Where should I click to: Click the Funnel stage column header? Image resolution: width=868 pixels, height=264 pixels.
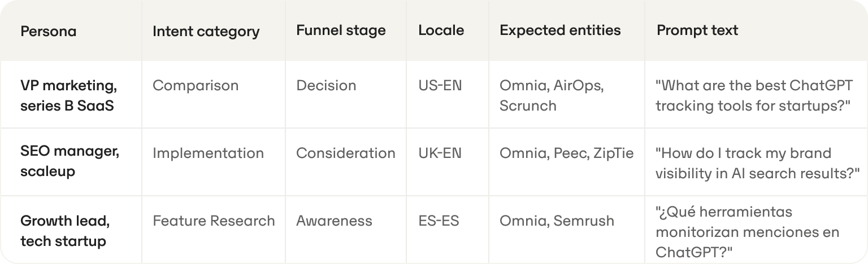(x=341, y=30)
